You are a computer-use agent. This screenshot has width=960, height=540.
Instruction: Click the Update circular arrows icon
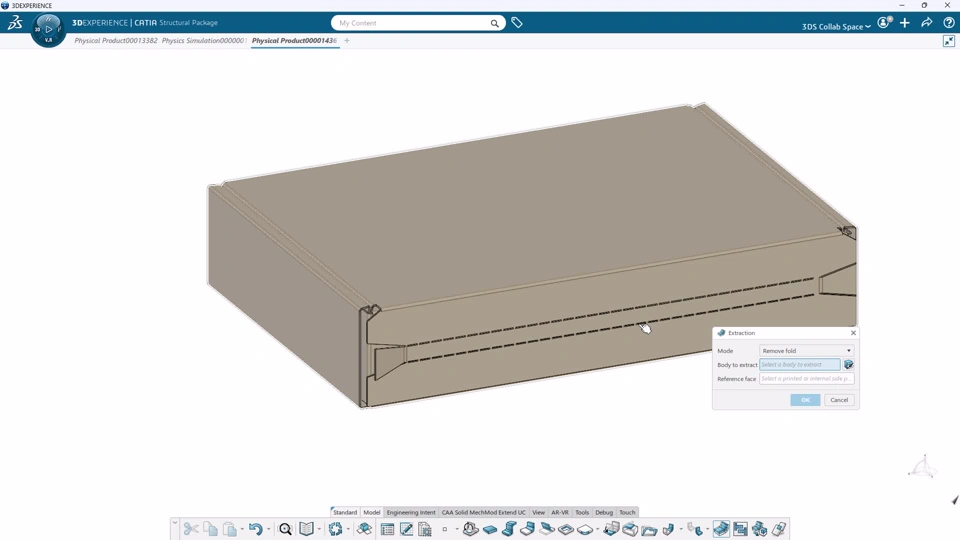pyautogui.click(x=336, y=528)
